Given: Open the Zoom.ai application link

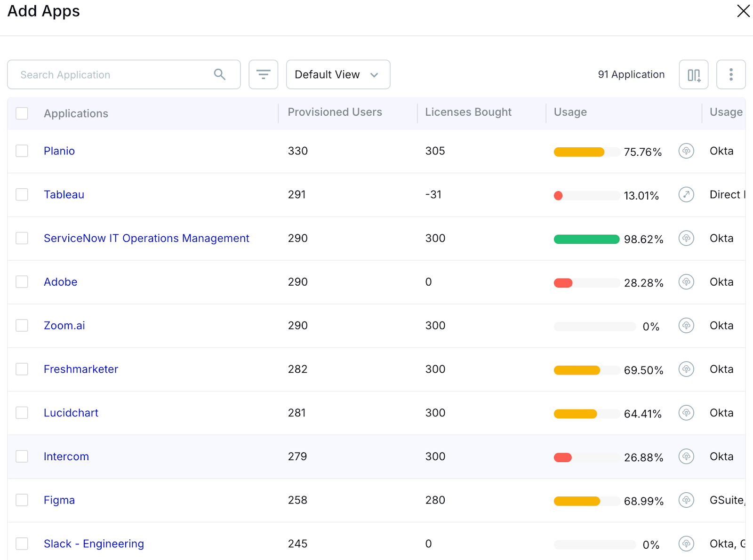Looking at the screenshot, I should pos(64,326).
